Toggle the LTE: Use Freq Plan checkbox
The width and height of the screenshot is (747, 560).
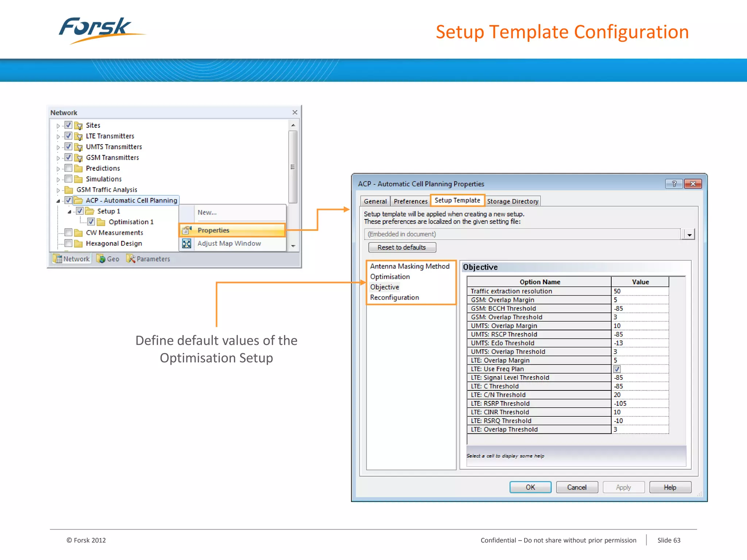click(x=617, y=369)
